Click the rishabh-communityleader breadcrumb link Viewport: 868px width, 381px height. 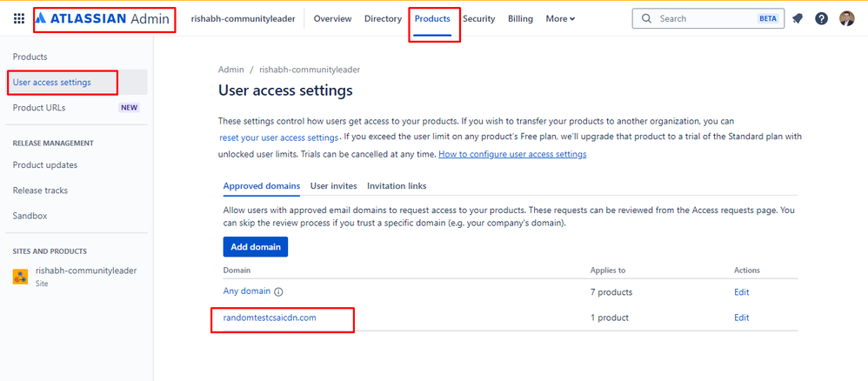[310, 70]
